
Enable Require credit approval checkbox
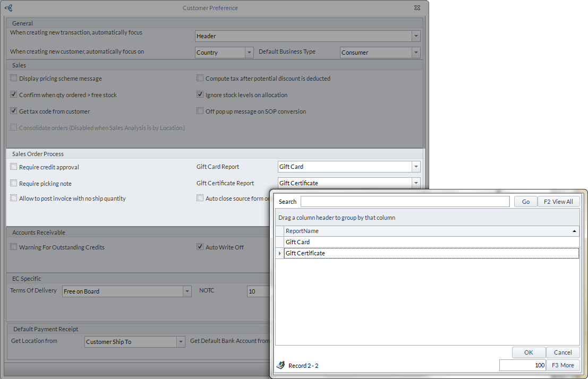(x=14, y=167)
